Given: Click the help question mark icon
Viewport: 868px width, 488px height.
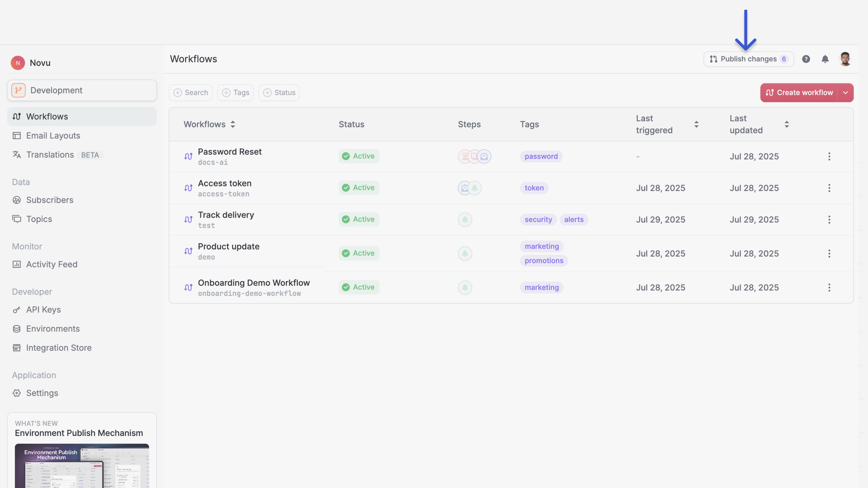Looking at the screenshot, I should coord(806,59).
